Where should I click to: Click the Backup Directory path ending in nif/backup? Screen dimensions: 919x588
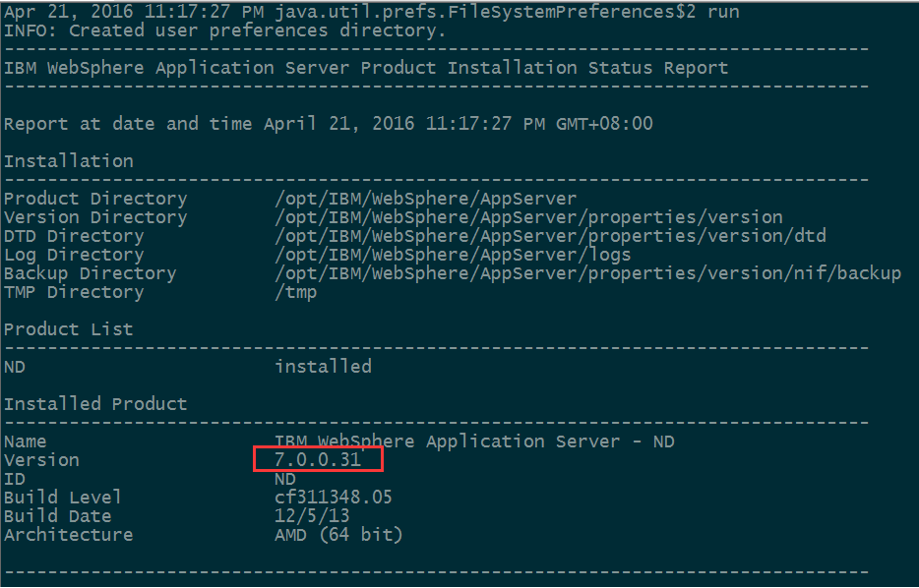(x=587, y=273)
